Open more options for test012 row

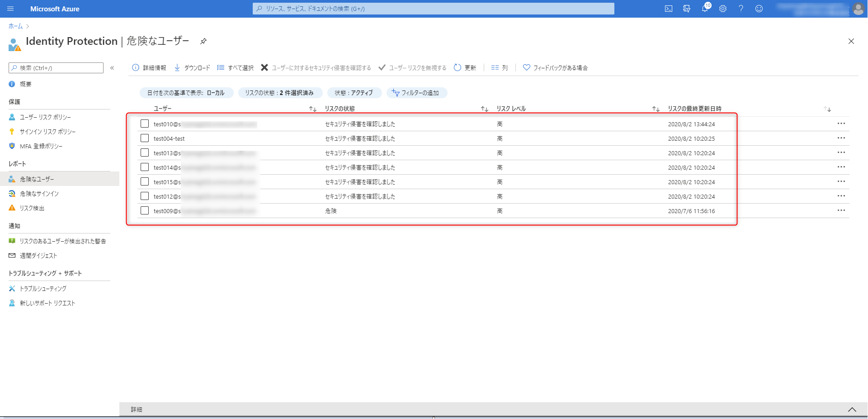(x=841, y=196)
